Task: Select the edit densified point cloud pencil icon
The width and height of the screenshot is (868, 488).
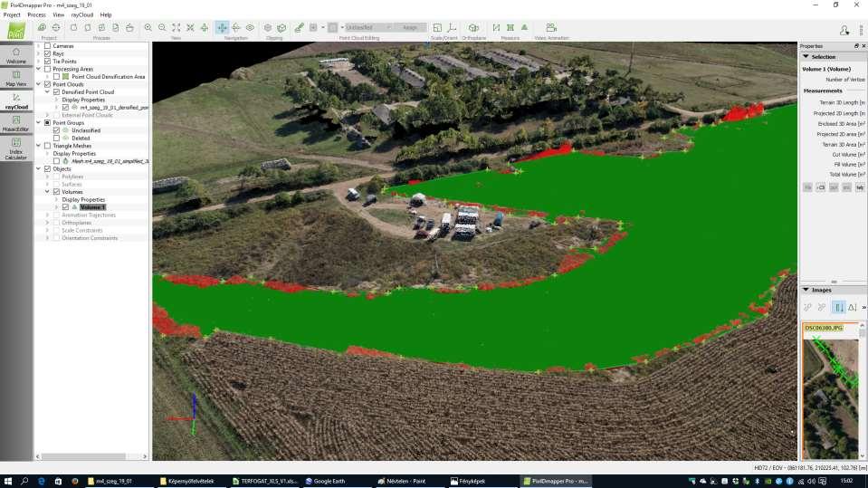Action: click(x=299, y=28)
